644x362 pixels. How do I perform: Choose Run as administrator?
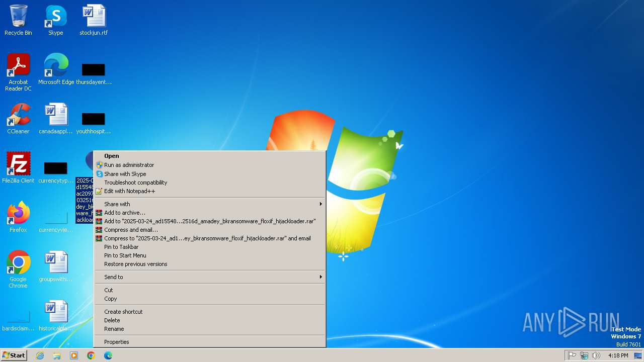coord(210,165)
